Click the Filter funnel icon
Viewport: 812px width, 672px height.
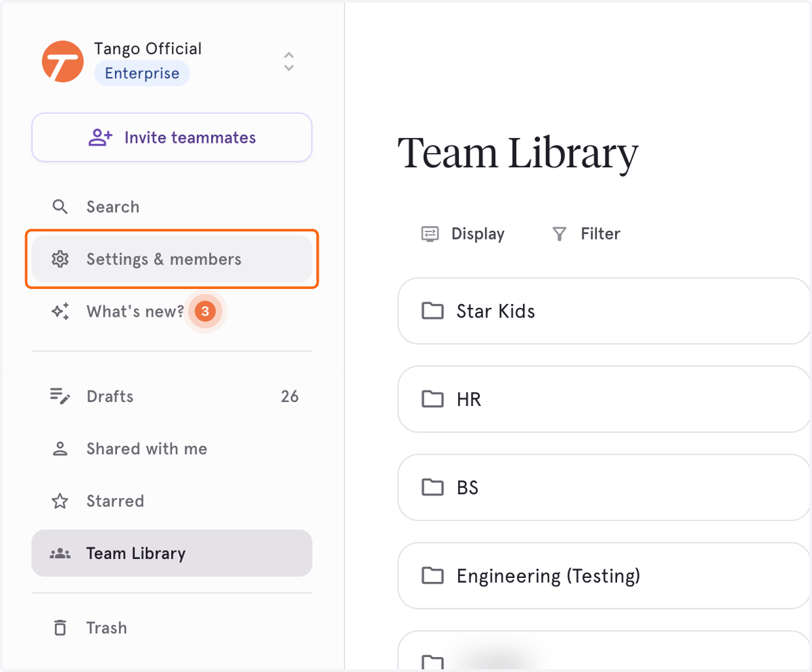(x=559, y=234)
